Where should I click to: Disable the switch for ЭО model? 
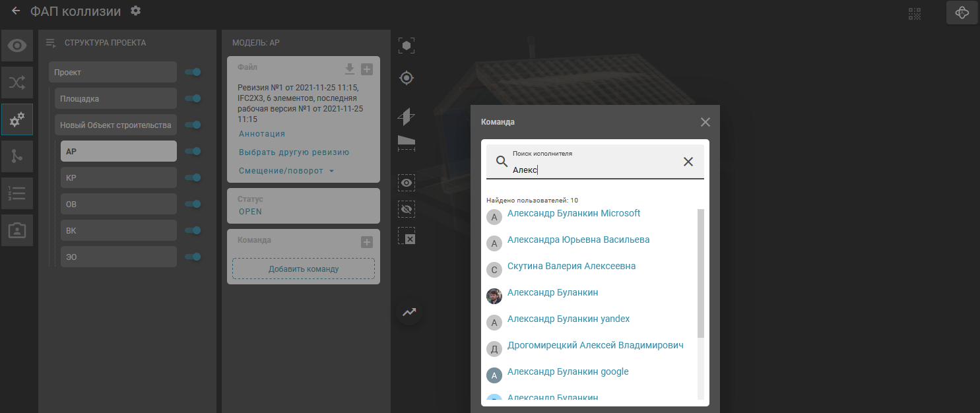click(x=193, y=257)
